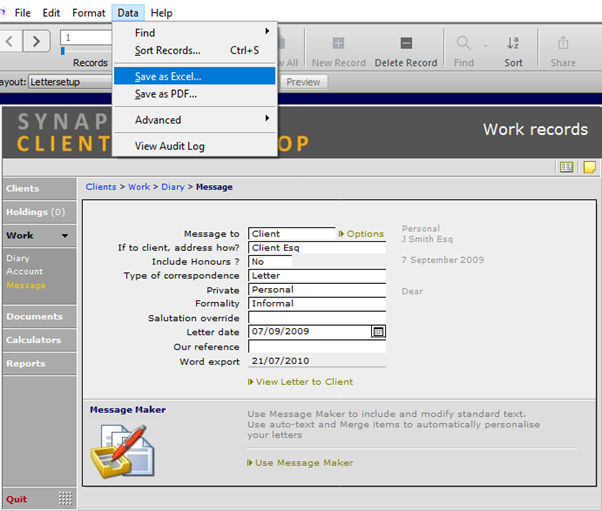Click the Delete Record toolbar icon
602x511 pixels.
[406, 43]
